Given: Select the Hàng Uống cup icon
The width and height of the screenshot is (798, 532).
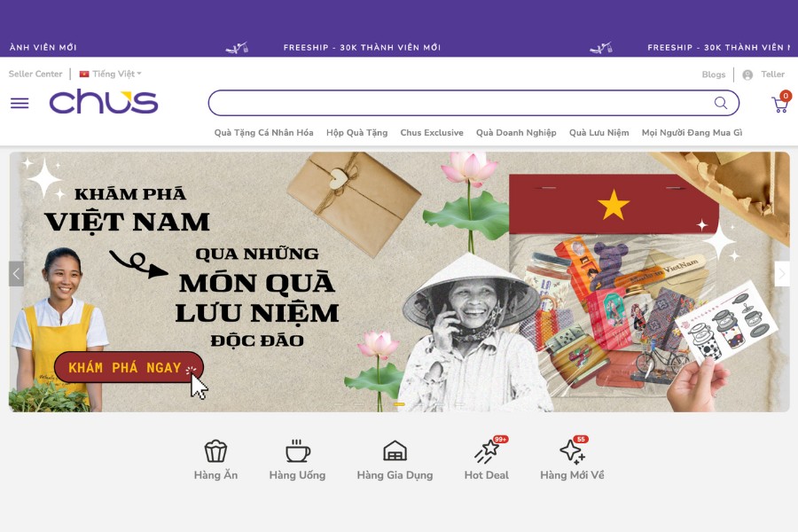Looking at the screenshot, I should pos(297,451).
